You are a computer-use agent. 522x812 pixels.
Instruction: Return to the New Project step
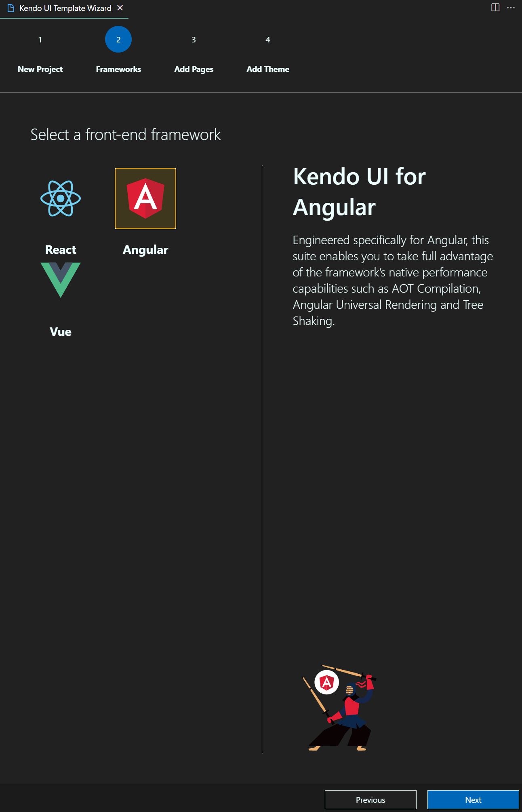(40, 69)
